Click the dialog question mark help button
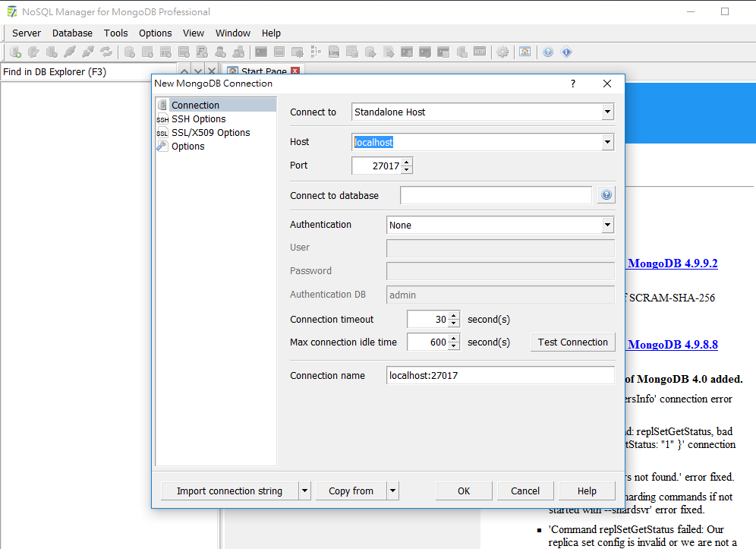756x549 pixels. pos(573,84)
